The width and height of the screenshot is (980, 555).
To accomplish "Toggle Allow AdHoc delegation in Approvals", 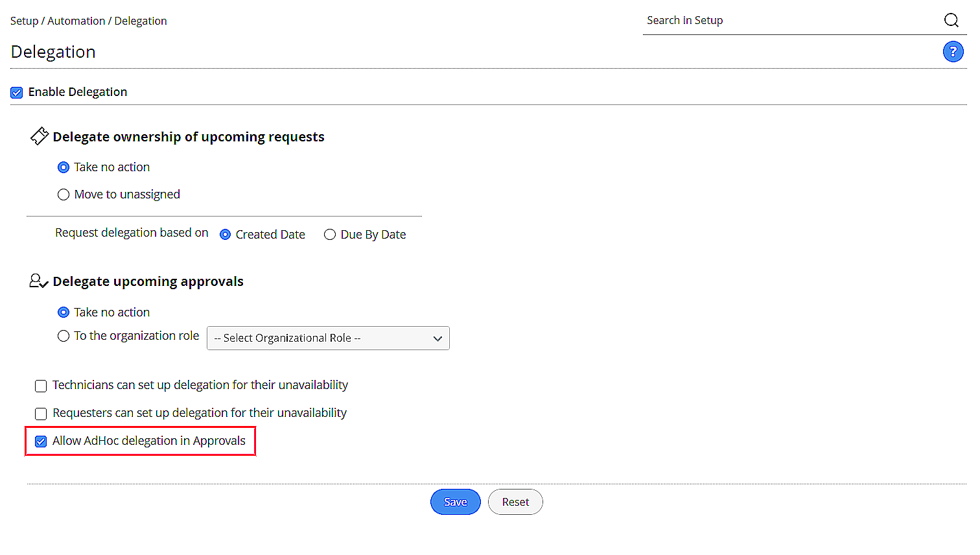I will click(41, 442).
